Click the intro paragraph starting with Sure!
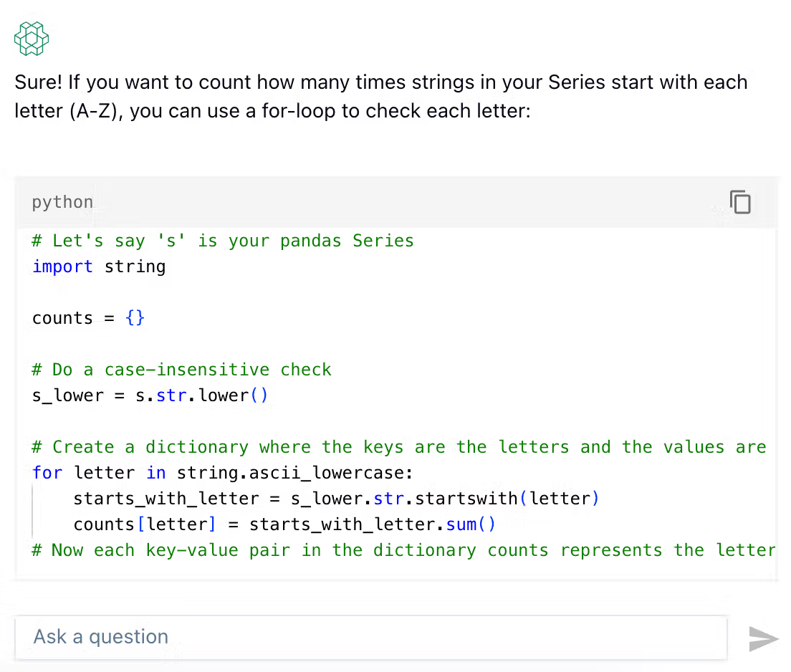The height and width of the screenshot is (672, 791). pos(381,97)
